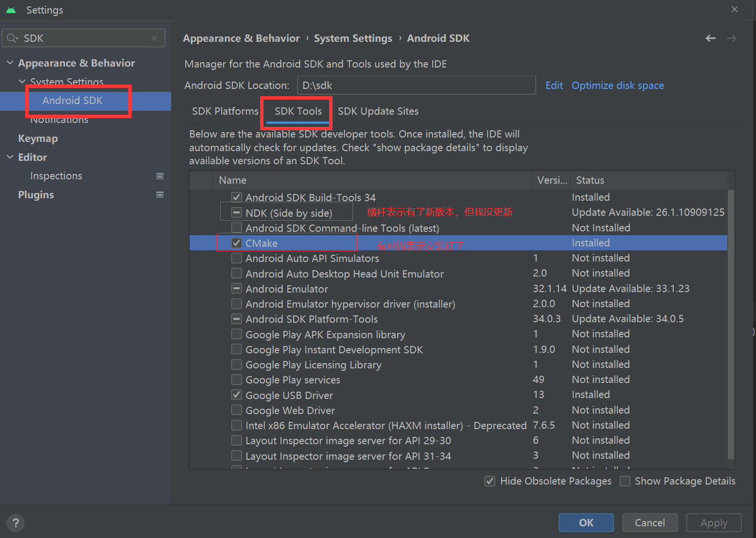Screen dimensions: 756x538
Task: Click the search magnifier icon
Action: point(12,38)
